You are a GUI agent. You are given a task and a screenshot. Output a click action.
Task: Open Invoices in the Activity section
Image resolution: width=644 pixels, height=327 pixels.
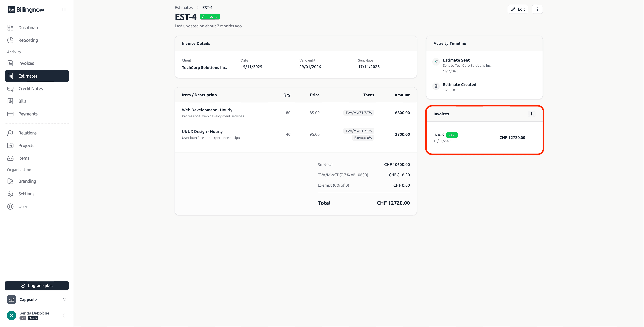26,63
